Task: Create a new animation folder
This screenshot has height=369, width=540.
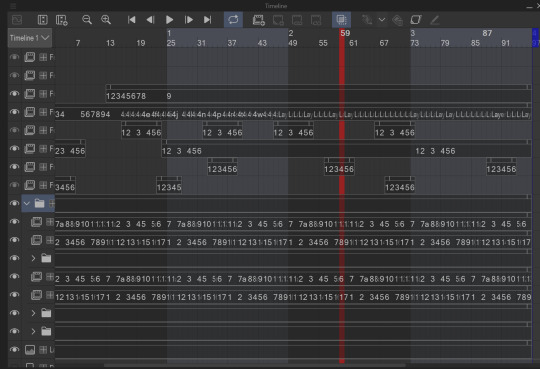Action: point(259,20)
